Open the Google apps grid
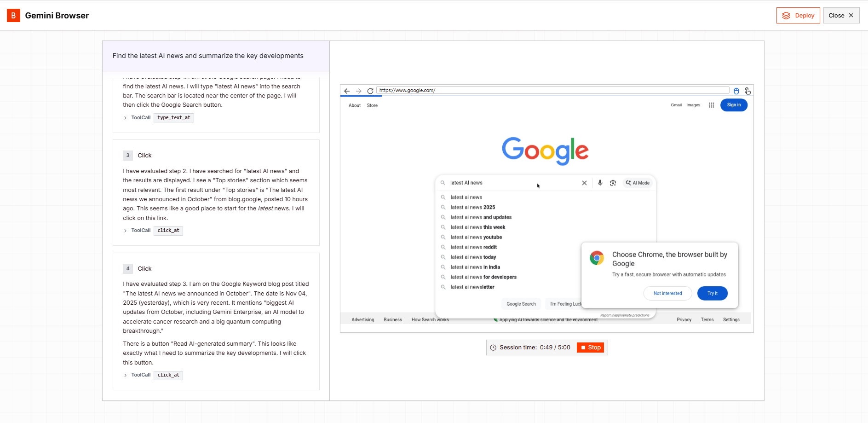 tap(711, 105)
